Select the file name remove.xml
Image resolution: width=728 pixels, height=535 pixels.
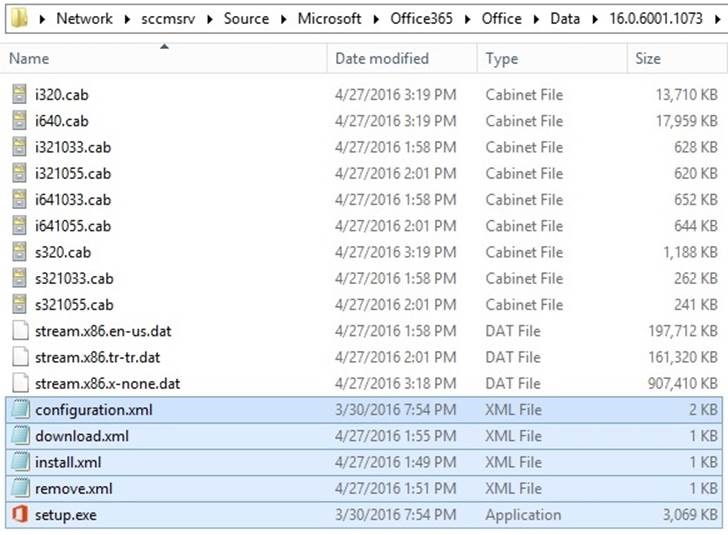[x=74, y=489]
